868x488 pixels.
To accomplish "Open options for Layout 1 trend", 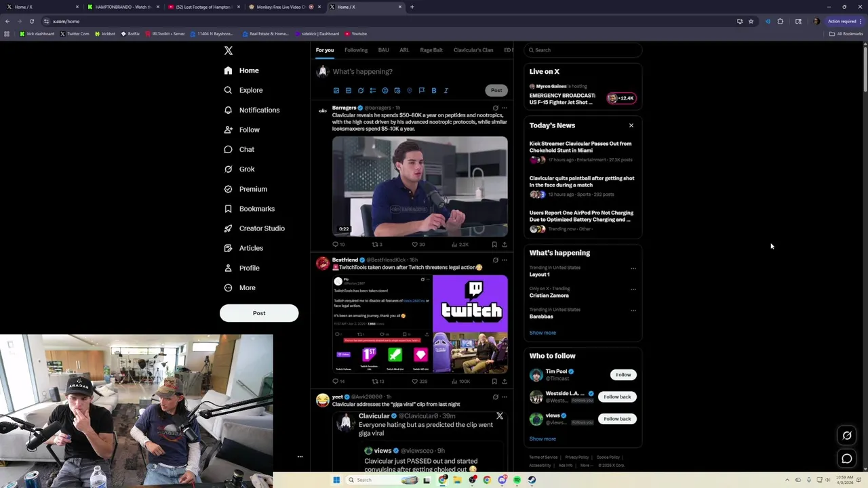I will pyautogui.click(x=633, y=268).
